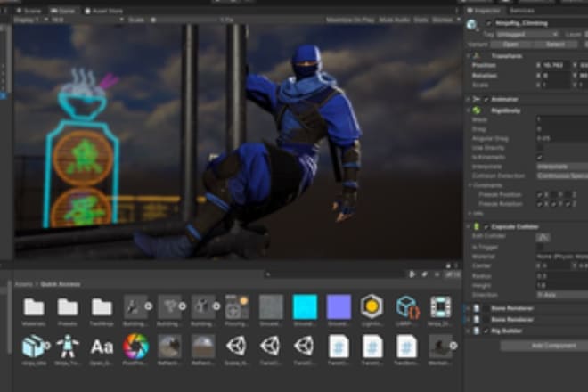Image resolution: width=588 pixels, height=392 pixels.
Task: Select the second C# script asset
Action: pos(372,346)
